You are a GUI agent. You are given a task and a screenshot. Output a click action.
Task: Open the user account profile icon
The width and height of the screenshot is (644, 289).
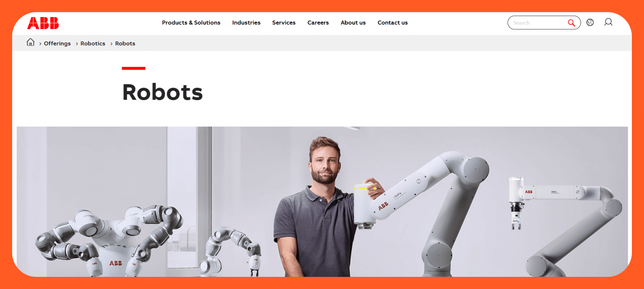coord(608,22)
